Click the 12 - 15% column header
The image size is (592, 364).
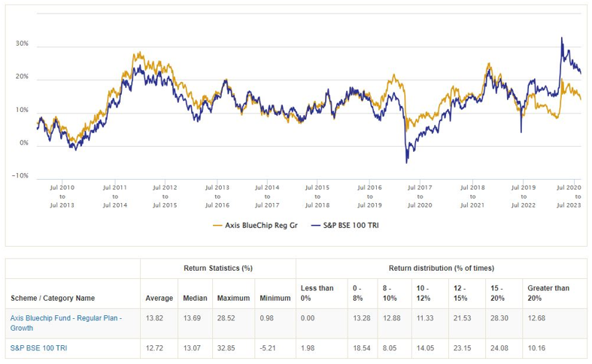[460, 293]
